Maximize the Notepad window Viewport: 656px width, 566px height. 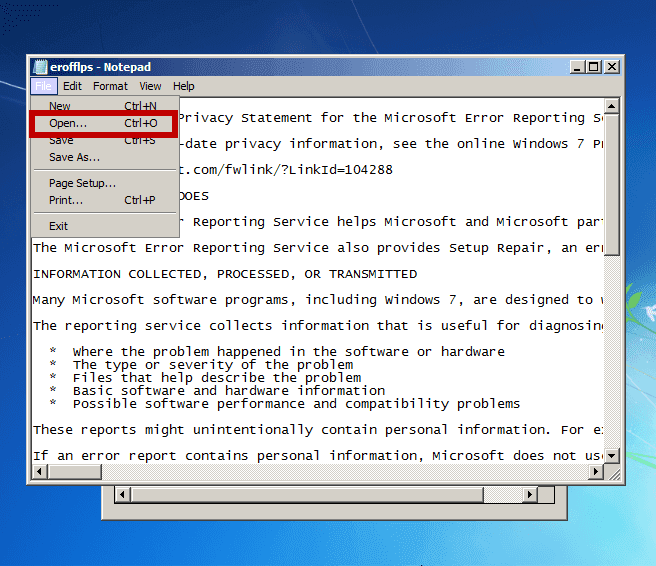[x=594, y=67]
